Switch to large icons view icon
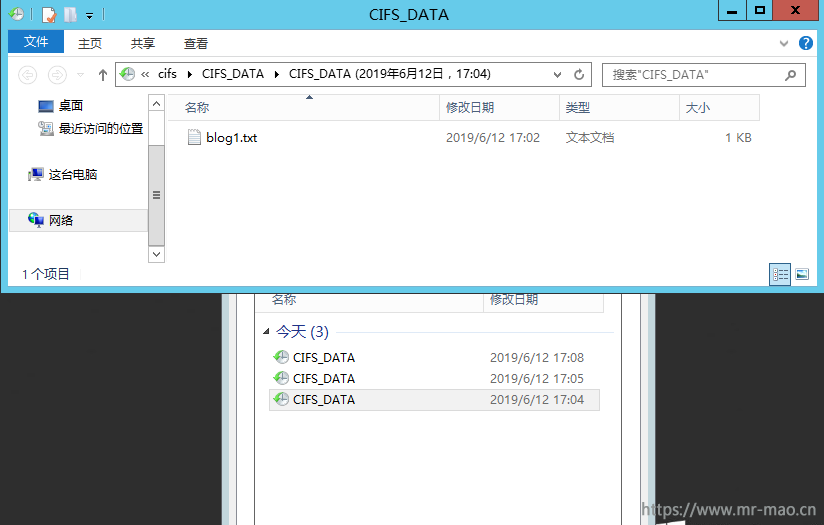The width and height of the screenshot is (824, 525). pos(802,274)
